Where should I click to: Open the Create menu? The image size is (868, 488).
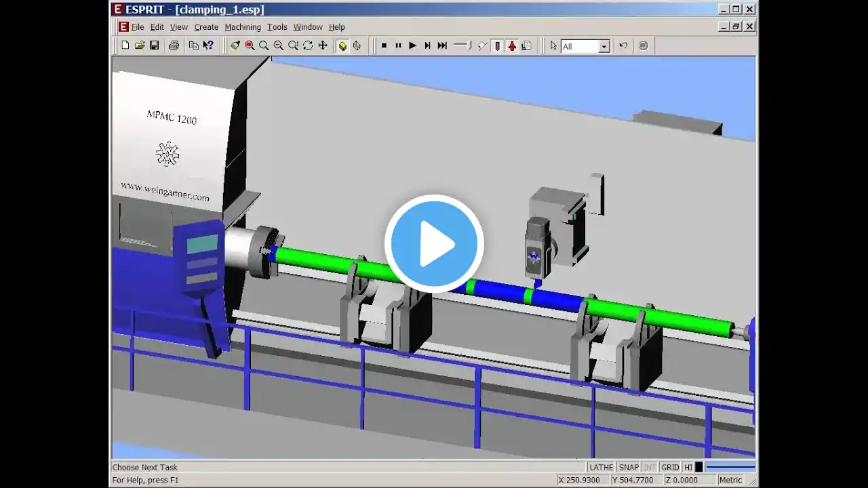[206, 27]
